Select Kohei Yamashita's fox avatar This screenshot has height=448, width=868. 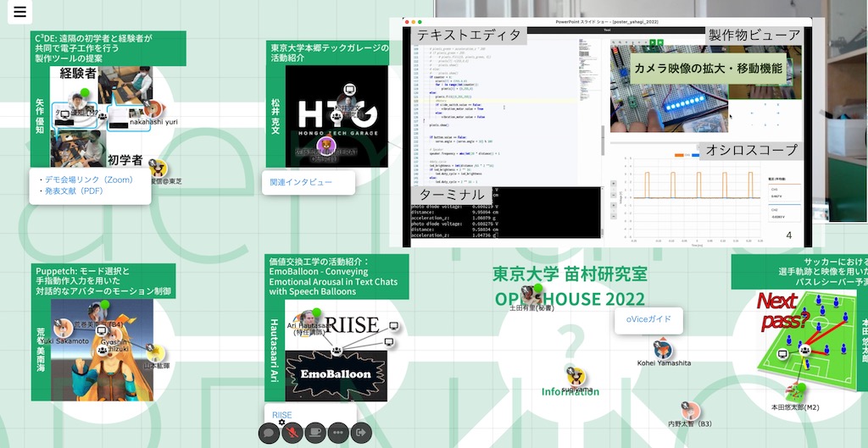click(663, 350)
